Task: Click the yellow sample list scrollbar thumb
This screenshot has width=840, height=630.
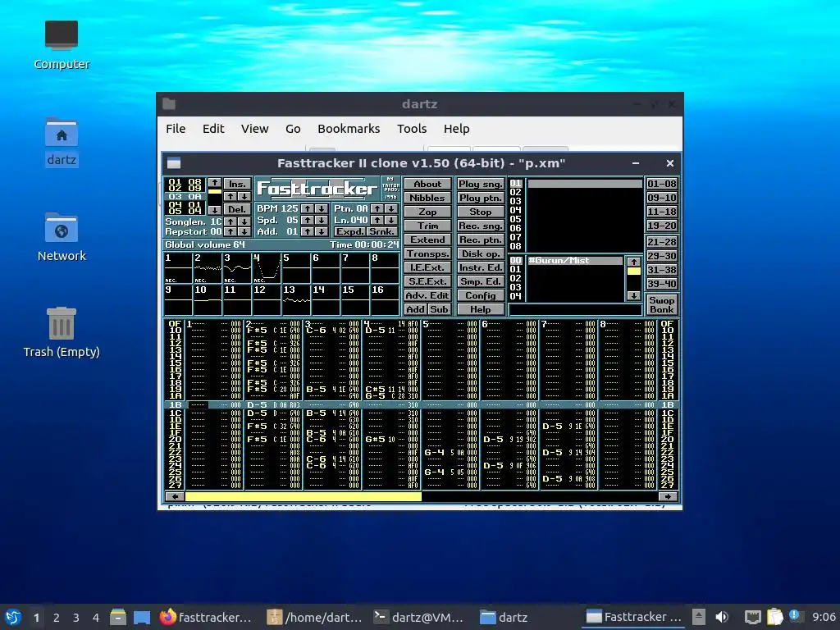Action: (634, 271)
